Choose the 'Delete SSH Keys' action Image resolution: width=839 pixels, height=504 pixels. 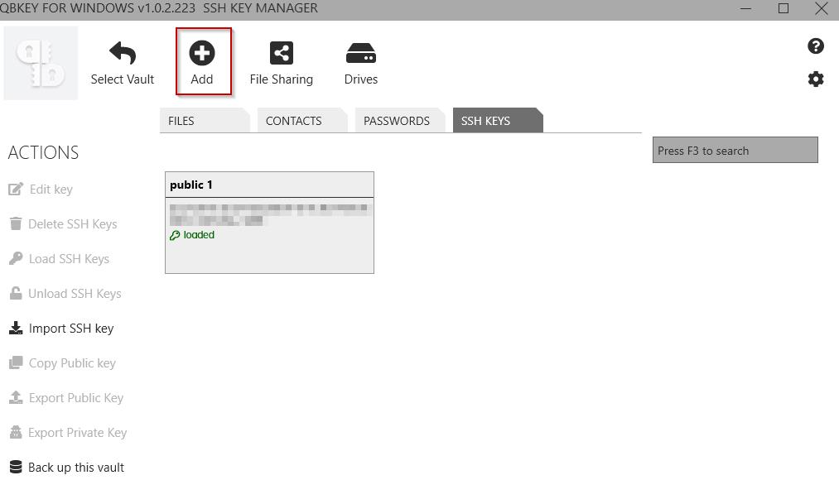pos(72,224)
